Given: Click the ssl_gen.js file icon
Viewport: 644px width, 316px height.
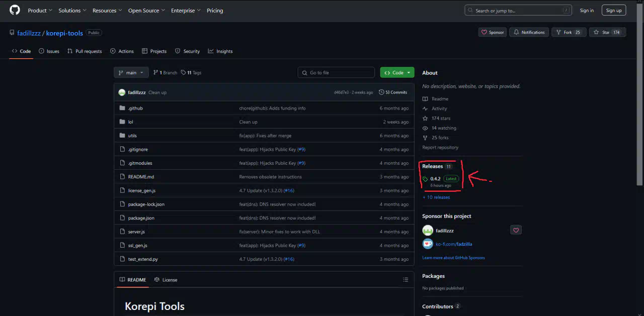Looking at the screenshot, I should 122,245.
